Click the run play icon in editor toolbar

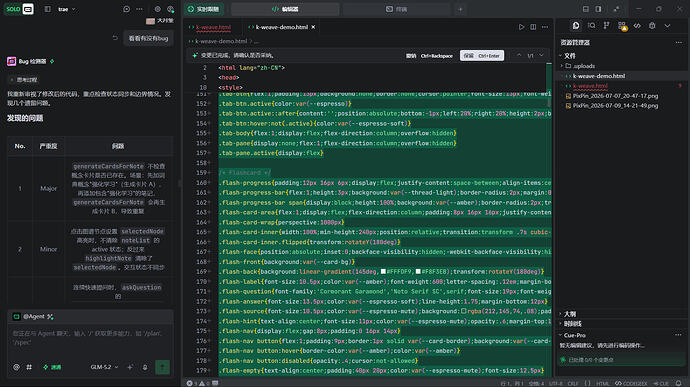click(x=521, y=27)
